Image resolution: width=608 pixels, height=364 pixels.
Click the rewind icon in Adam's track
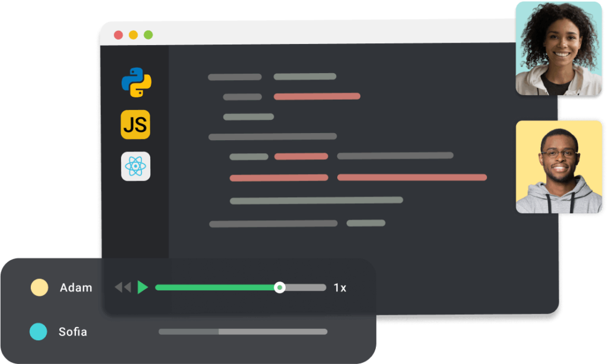[x=124, y=287]
